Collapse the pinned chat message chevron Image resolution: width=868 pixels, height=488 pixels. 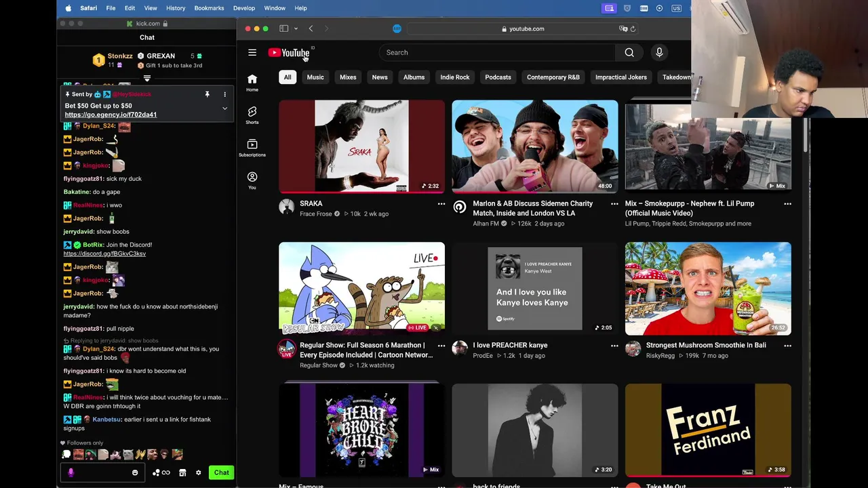click(x=224, y=108)
